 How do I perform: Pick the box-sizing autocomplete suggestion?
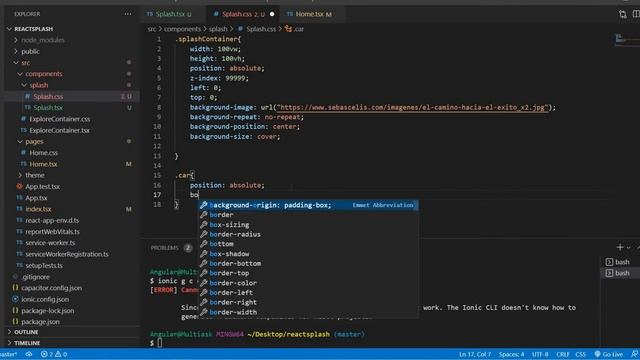click(308, 224)
